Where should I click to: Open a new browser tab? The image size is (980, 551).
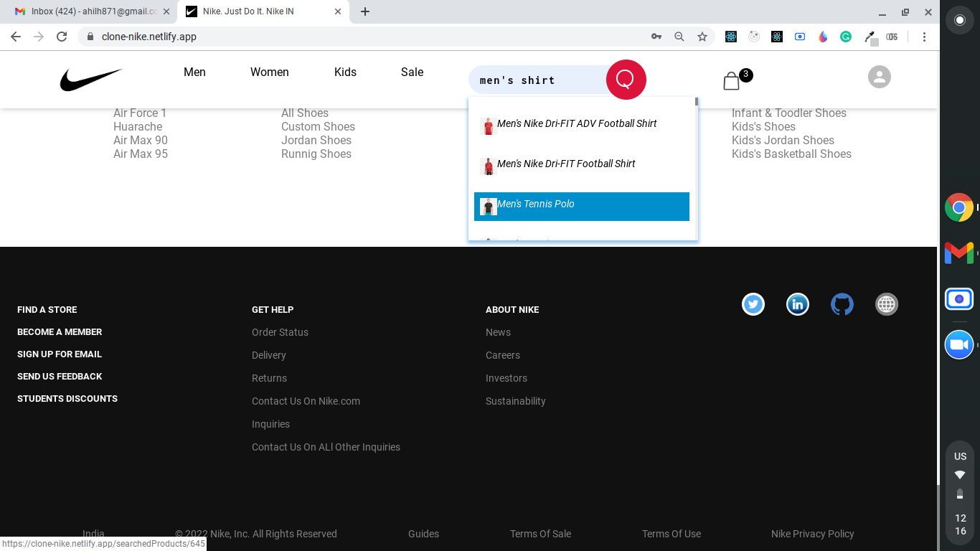[x=365, y=11]
